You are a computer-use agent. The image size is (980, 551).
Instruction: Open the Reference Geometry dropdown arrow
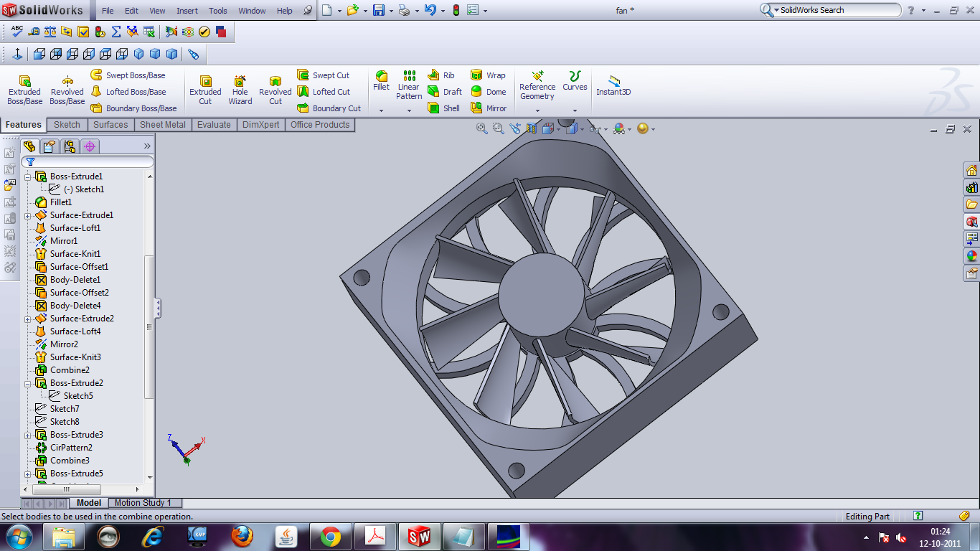tap(537, 111)
